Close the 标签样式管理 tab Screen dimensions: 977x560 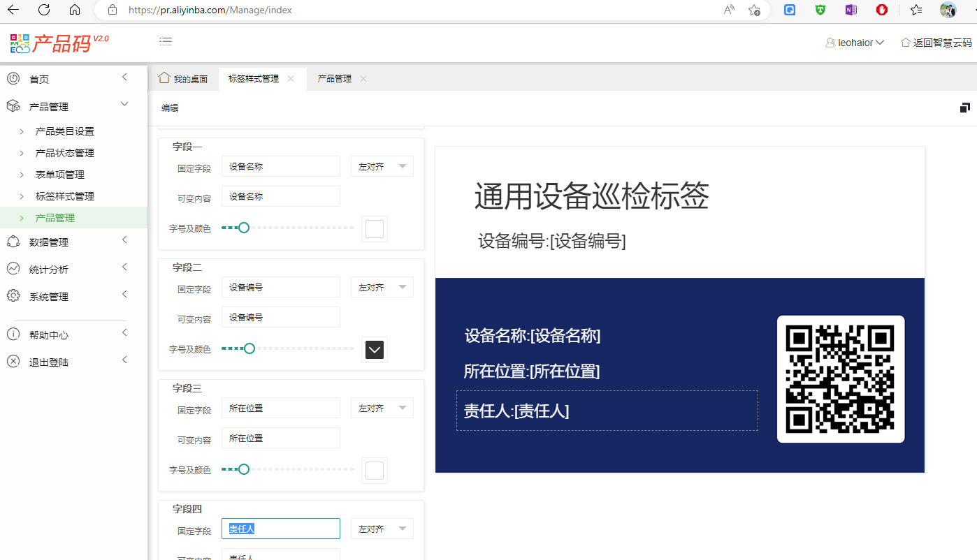click(291, 79)
